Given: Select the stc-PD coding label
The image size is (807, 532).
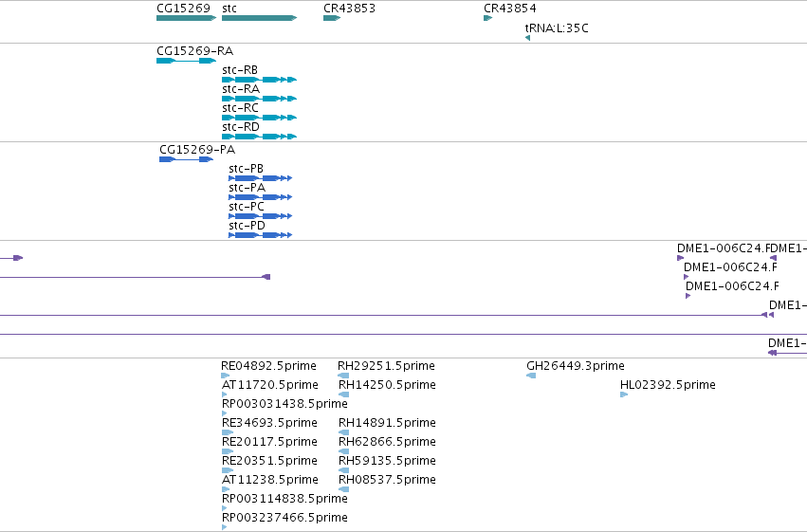Looking at the screenshot, I should [248, 226].
